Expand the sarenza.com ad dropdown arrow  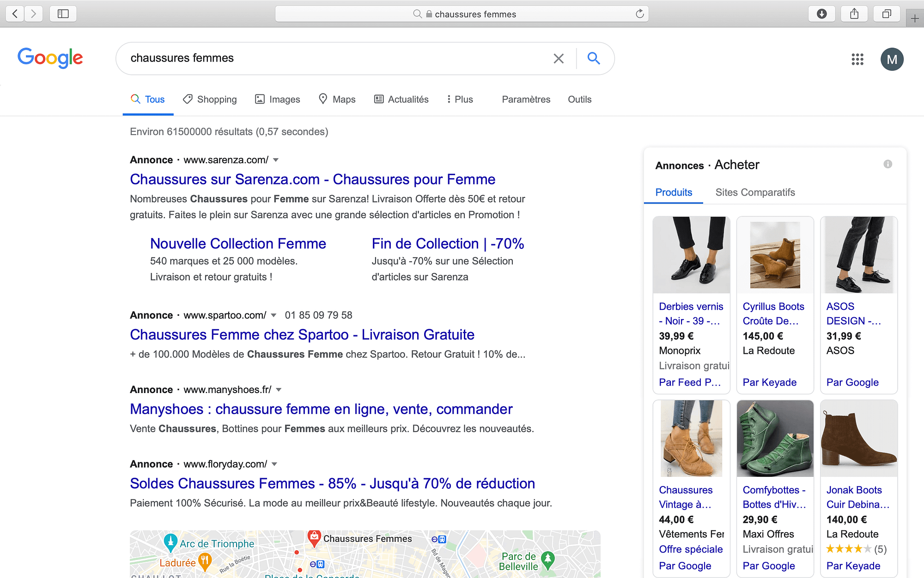pyautogui.click(x=276, y=160)
